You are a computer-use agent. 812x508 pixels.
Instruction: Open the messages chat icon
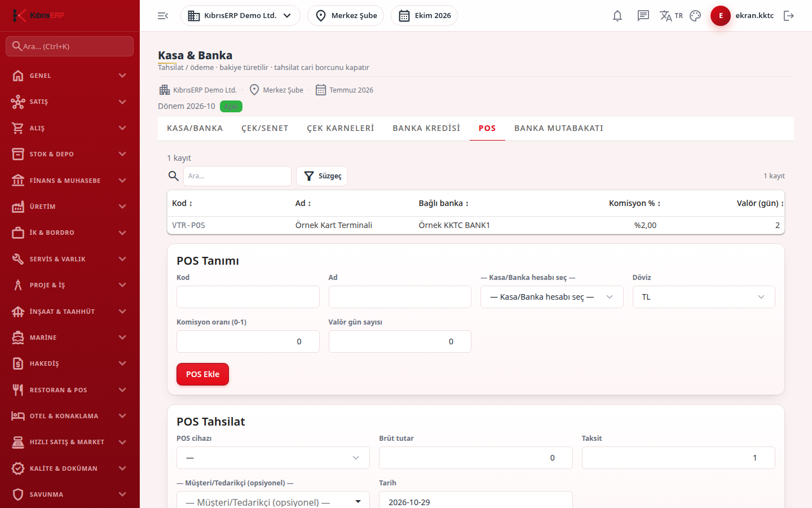(x=643, y=16)
